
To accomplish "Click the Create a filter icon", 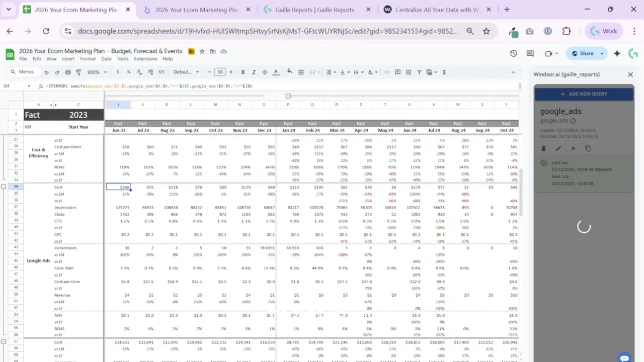I will (420, 72).
